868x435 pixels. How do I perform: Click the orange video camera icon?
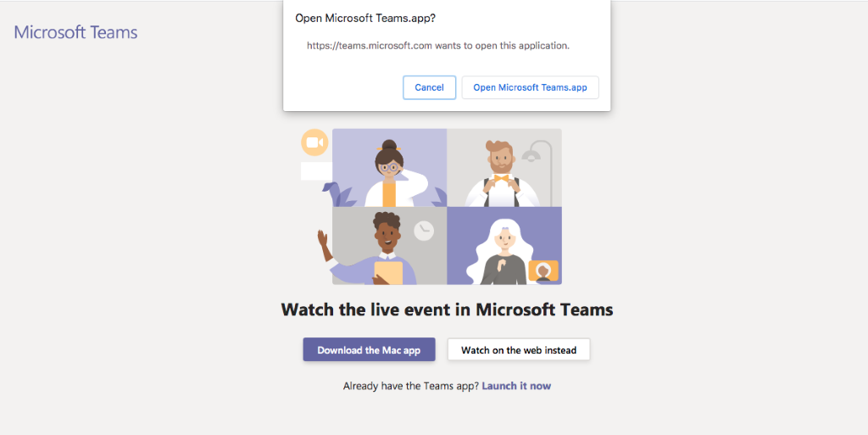point(314,142)
